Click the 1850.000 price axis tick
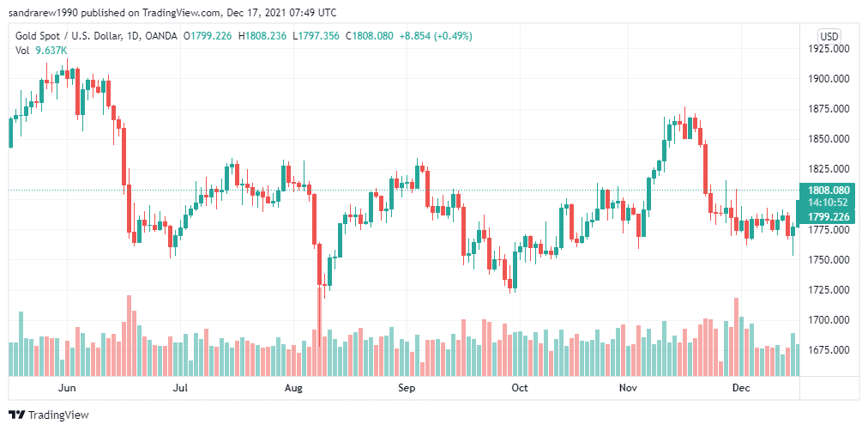868x430 pixels. (x=828, y=139)
